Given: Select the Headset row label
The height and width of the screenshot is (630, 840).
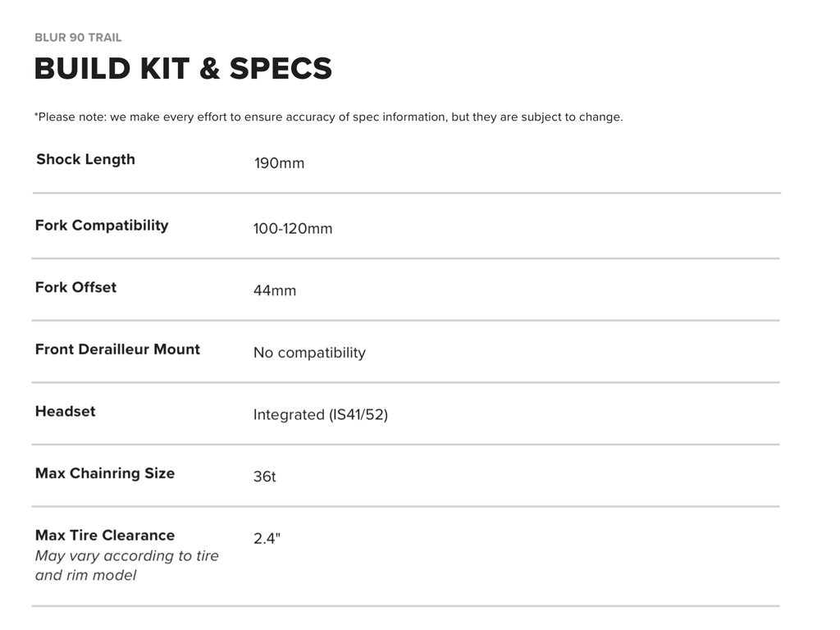Looking at the screenshot, I should 65,411.
